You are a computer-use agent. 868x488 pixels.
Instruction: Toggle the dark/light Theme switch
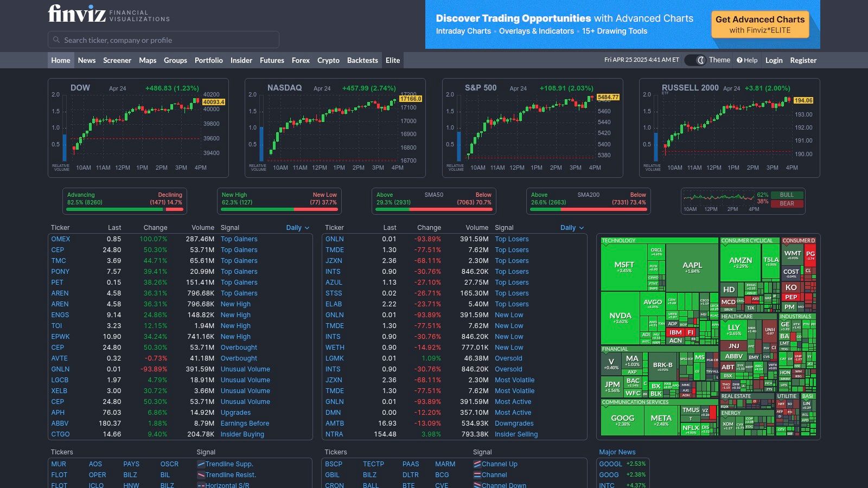coord(695,60)
